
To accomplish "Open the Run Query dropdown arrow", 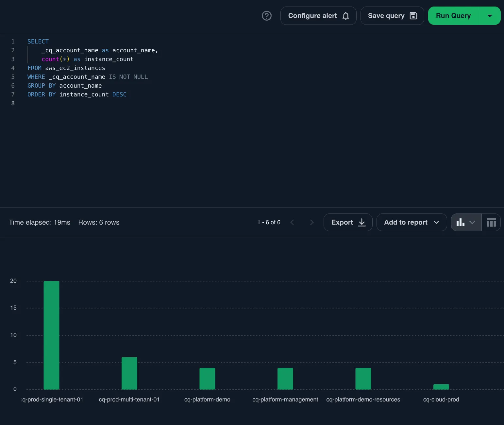I will pos(489,15).
